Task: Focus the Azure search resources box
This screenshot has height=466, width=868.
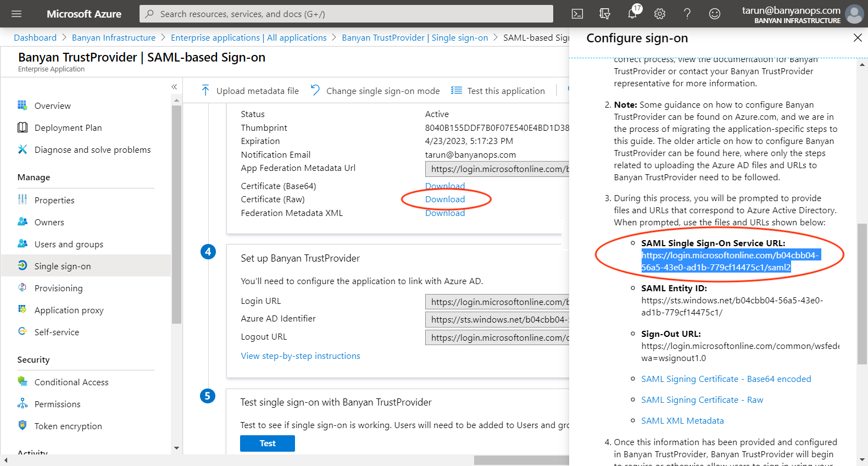Action: 346,14
